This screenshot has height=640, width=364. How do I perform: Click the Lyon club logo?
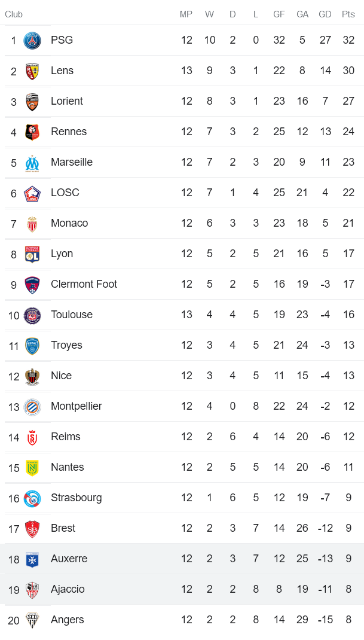click(x=32, y=254)
